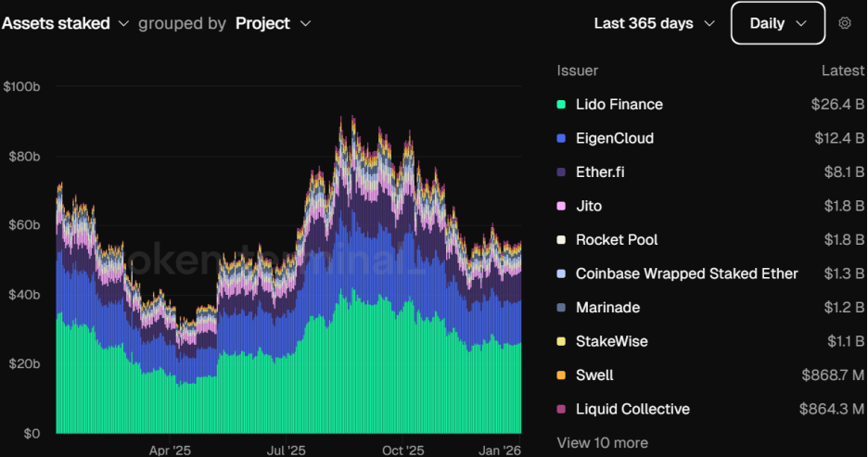Sort by the Latest column header
The image size is (868, 457).
(x=843, y=70)
